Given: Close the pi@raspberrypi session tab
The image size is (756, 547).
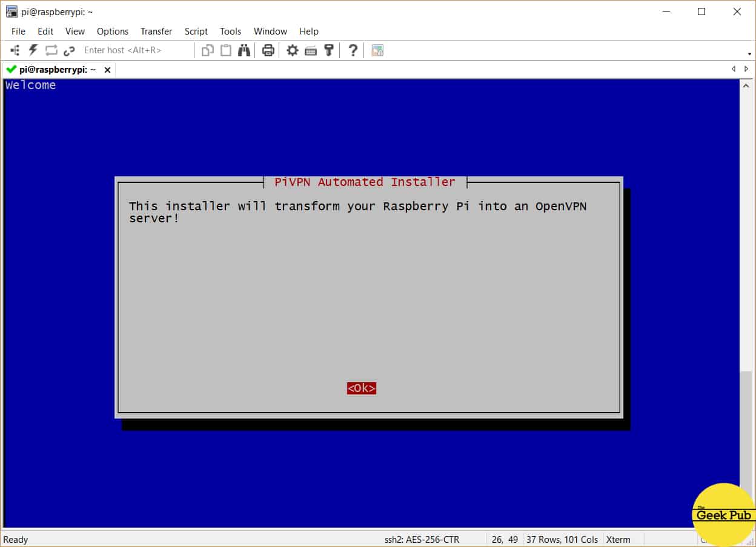Looking at the screenshot, I should point(107,69).
